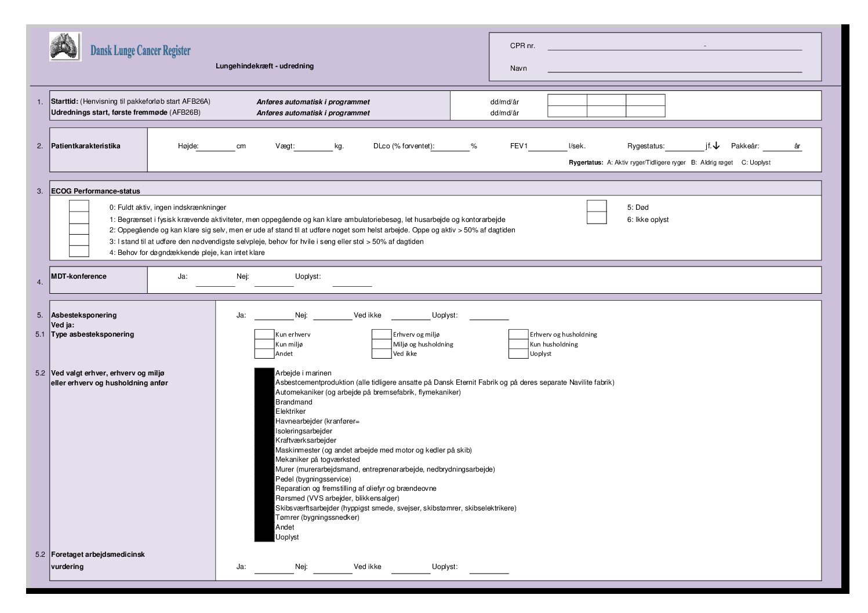868x613 pixels.
Task: Click the Højde cm field
Action: [x=216, y=146]
